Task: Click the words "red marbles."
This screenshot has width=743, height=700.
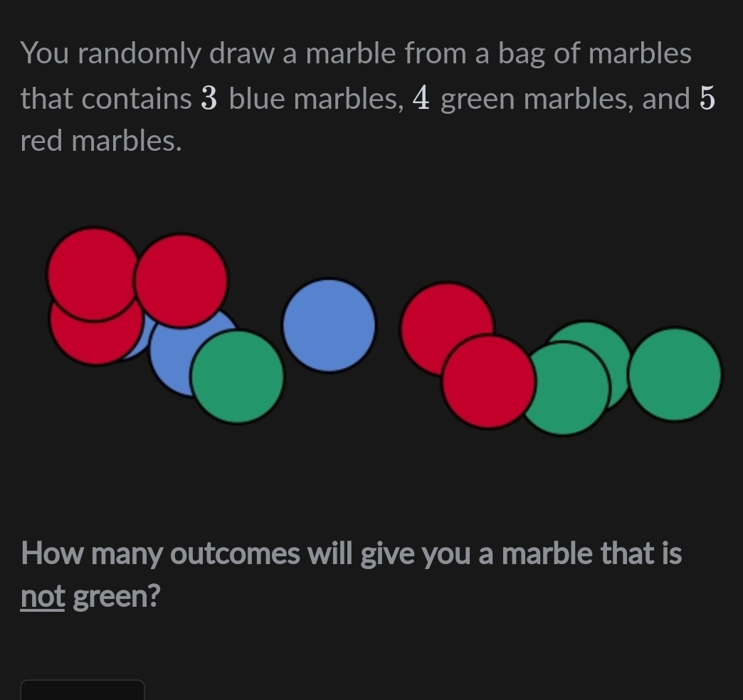Action: pos(101,141)
